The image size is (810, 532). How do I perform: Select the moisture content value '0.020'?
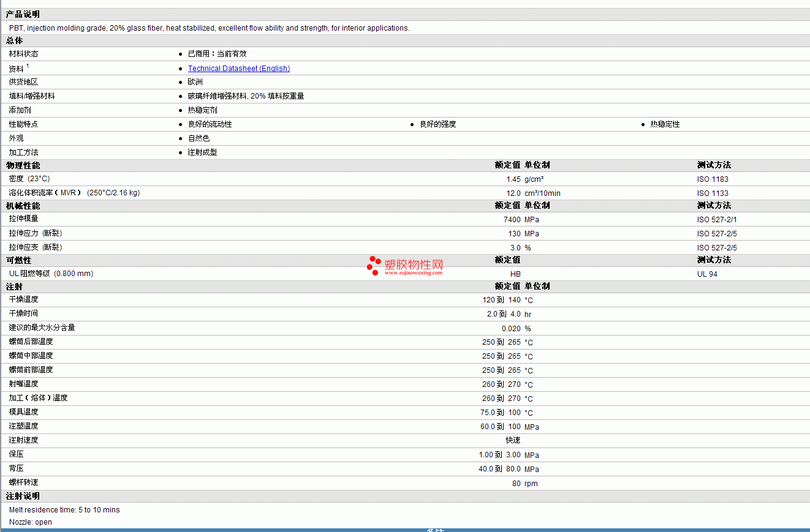click(x=512, y=329)
